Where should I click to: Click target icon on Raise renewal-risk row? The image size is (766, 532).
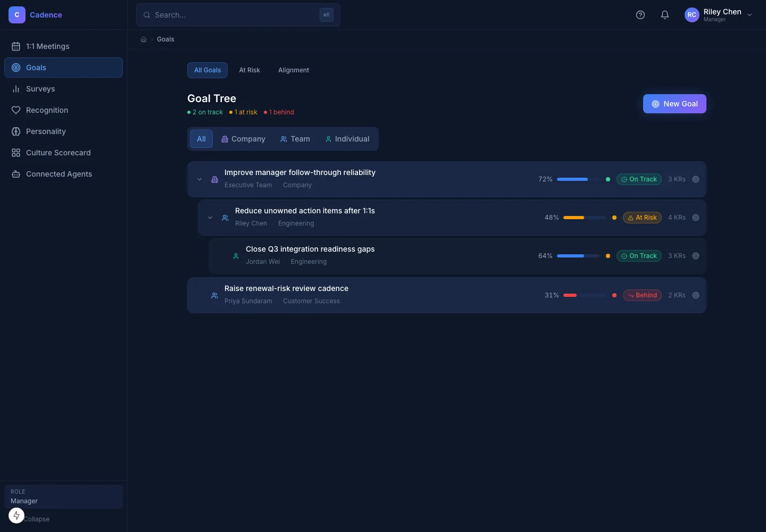point(696,295)
